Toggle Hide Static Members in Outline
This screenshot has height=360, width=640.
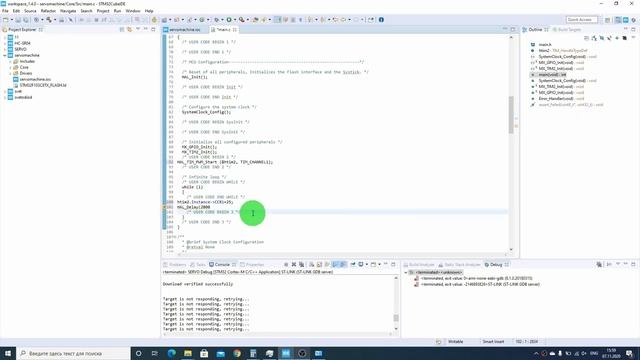[x=609, y=38]
